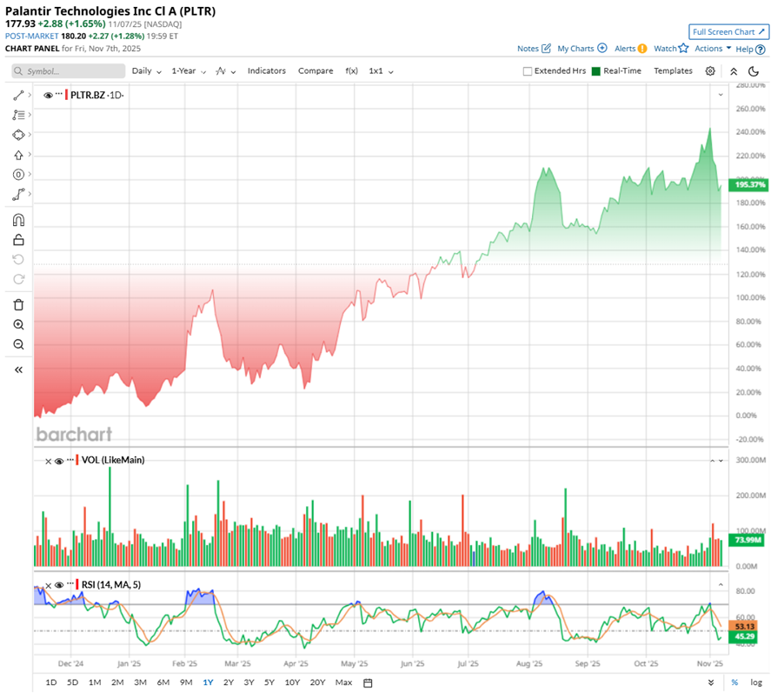Hide the RSI pane eye icon
This screenshot has height=699, width=784.
click(x=59, y=585)
